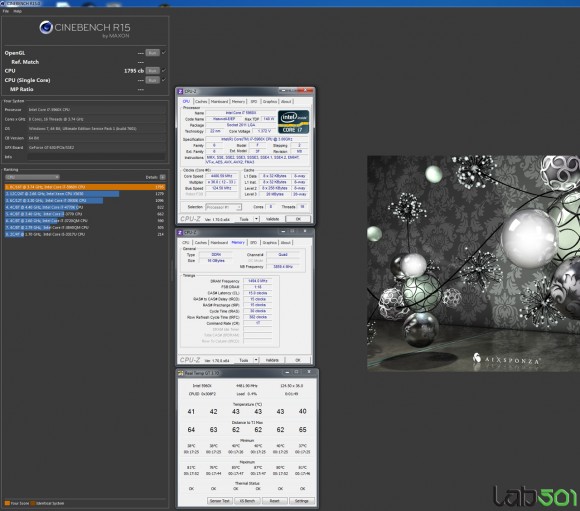Image resolution: width=580 pixels, height=511 pixels.
Task: Click the Info text field in Your System
Action: point(96,157)
